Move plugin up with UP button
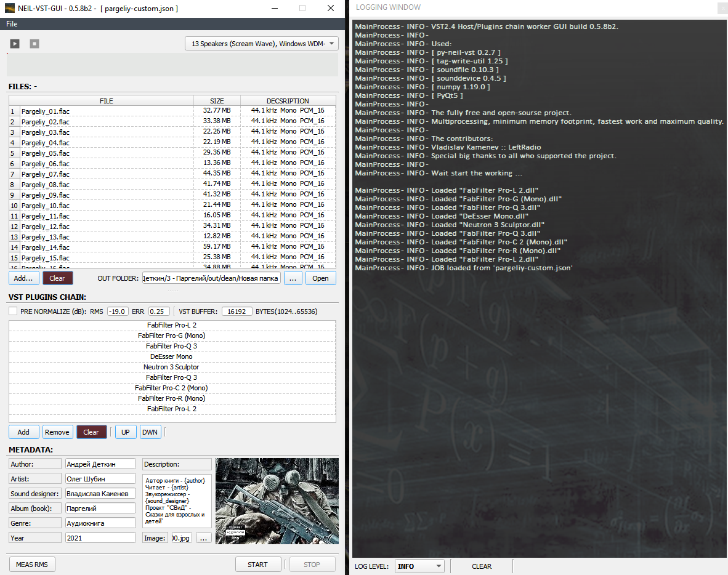This screenshot has width=728, height=575. 125,432
